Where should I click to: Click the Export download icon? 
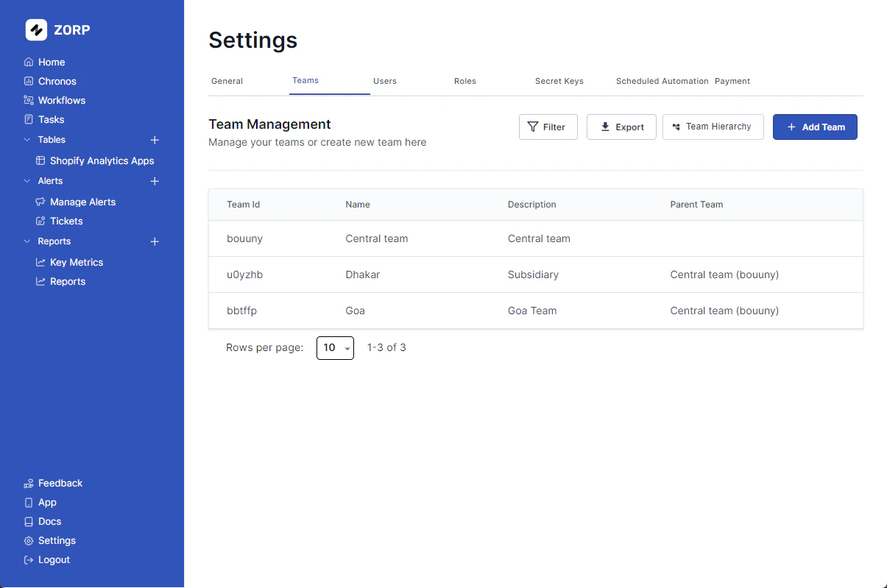[604, 127]
